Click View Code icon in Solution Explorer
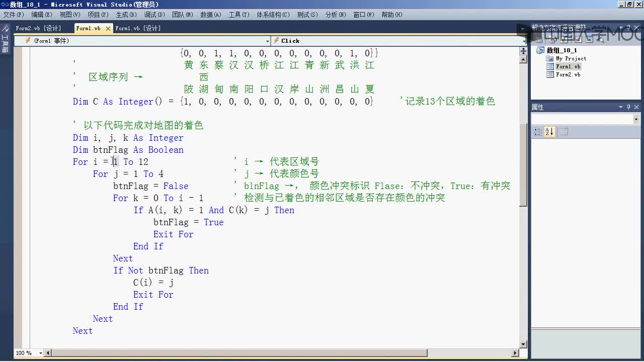Viewport: 644px width, 362px height. click(579, 40)
